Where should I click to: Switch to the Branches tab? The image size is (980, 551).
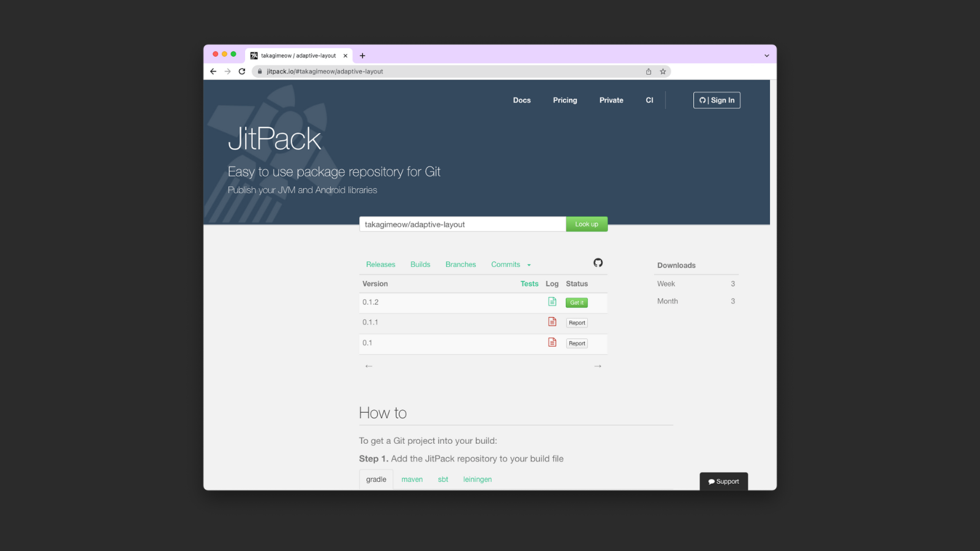(461, 264)
